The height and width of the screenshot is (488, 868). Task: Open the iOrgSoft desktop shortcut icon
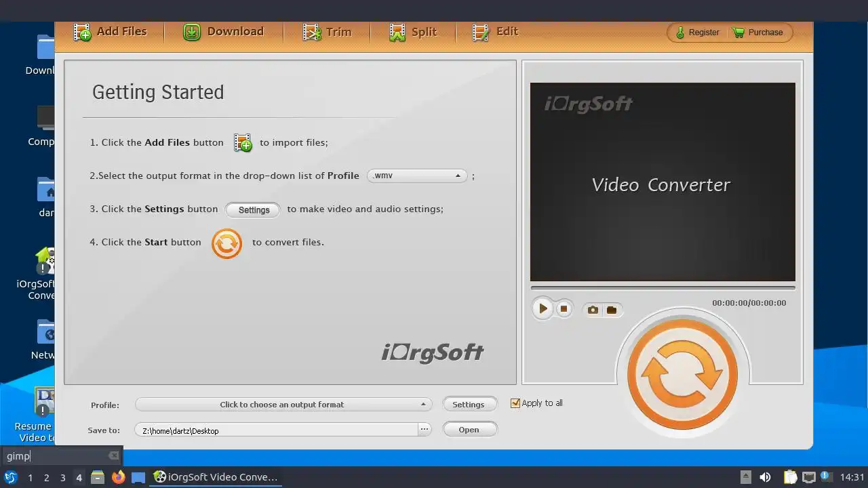pos(45,260)
